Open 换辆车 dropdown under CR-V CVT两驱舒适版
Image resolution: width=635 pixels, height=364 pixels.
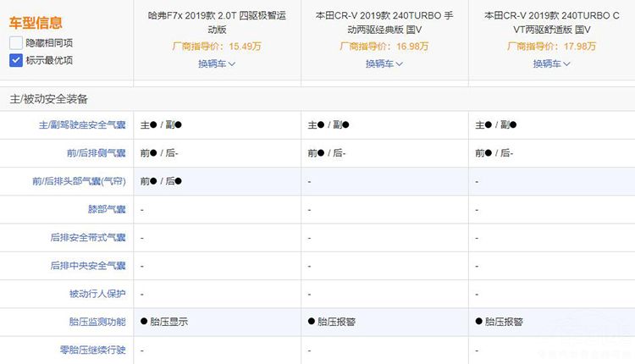pyautogui.click(x=551, y=63)
